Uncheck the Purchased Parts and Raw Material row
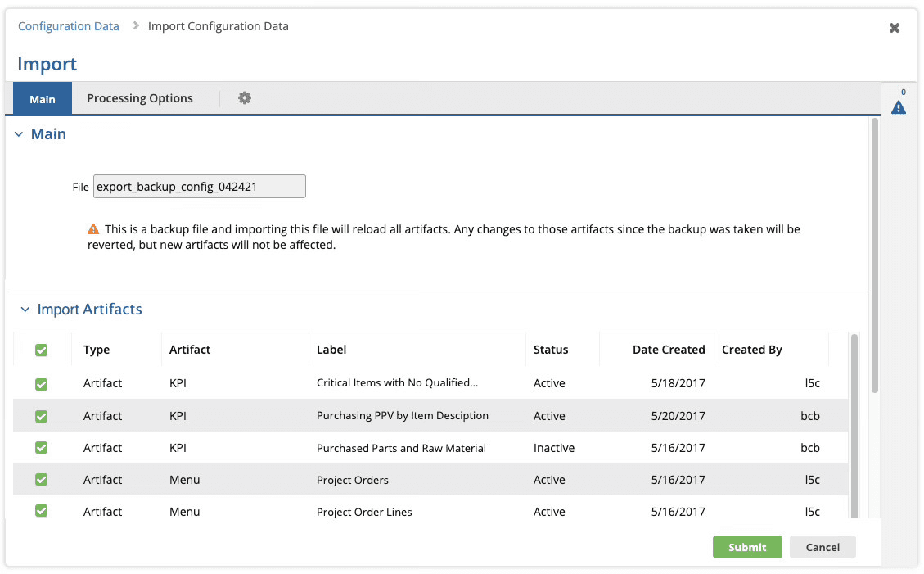This screenshot has width=924, height=574. 41,447
